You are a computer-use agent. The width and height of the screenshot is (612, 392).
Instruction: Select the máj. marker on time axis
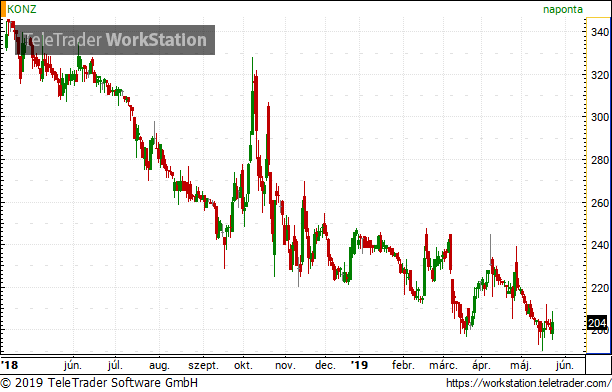click(x=521, y=365)
